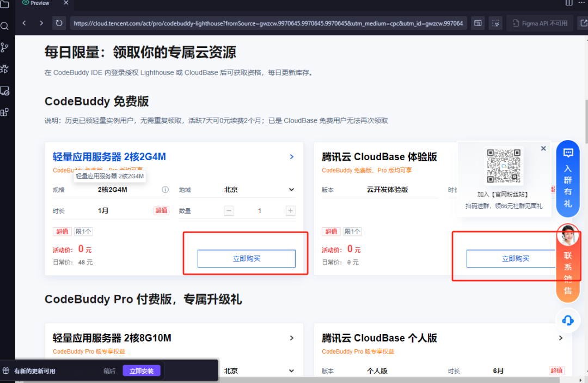The image size is (588, 383).
Task: Click the 轻量应用服务器 2核8G10M title
Action: click(x=112, y=338)
